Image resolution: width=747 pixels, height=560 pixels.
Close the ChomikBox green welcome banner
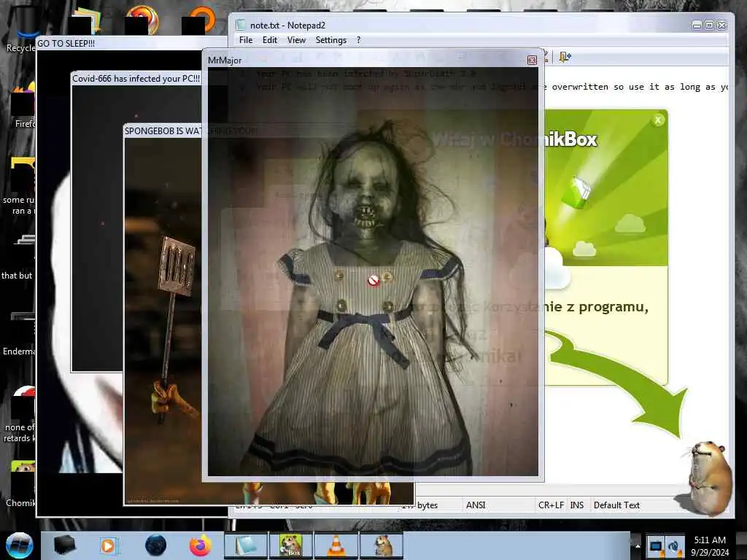658,120
